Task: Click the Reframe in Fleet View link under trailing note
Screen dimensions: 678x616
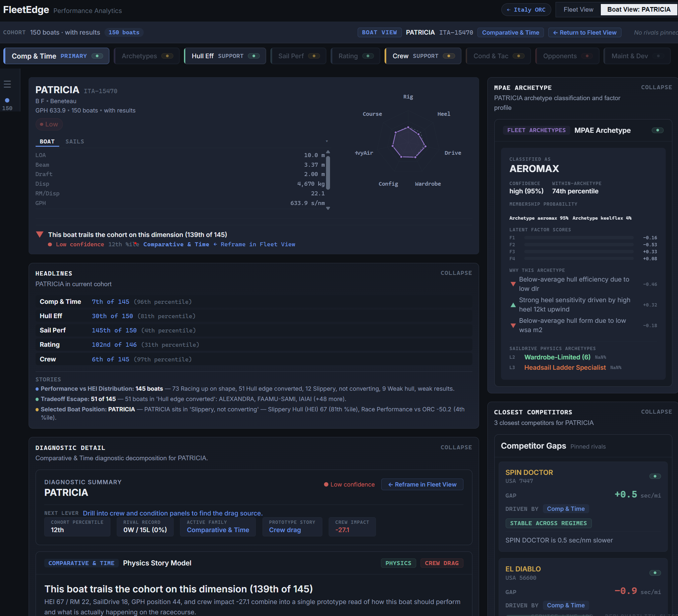Action: (x=254, y=244)
